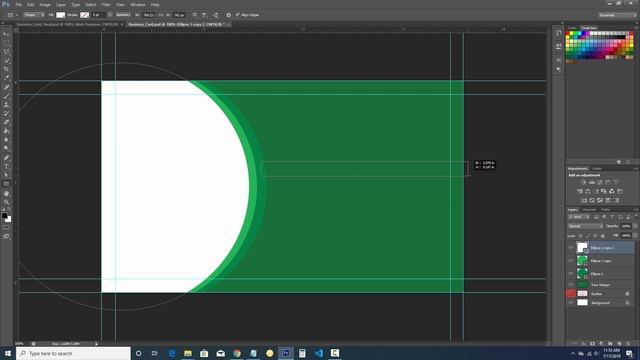The height and width of the screenshot is (360, 640).
Task: Select the Ellipse 1 copy layer thumbnail
Action: click(582, 260)
